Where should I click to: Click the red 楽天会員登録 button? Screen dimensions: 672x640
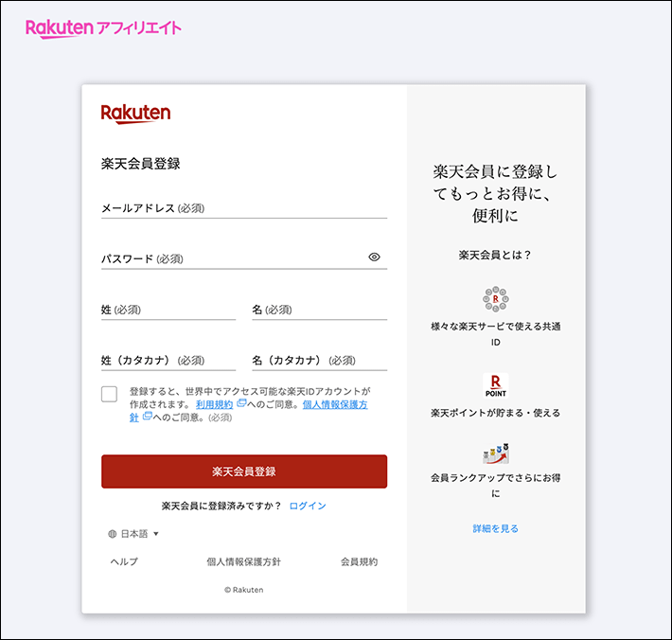(x=244, y=471)
